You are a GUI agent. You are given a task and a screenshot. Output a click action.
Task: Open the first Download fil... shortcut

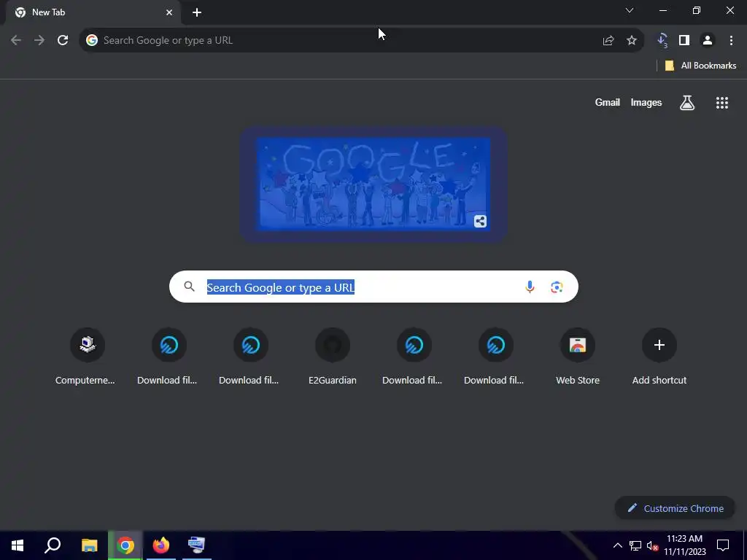[169, 357]
